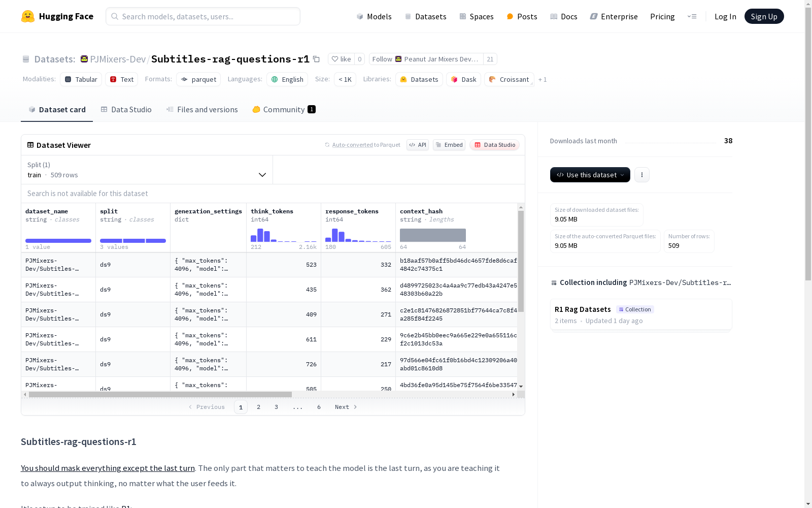Click the context_hash lengths bar
This screenshot has width=812, height=508.
point(433,235)
